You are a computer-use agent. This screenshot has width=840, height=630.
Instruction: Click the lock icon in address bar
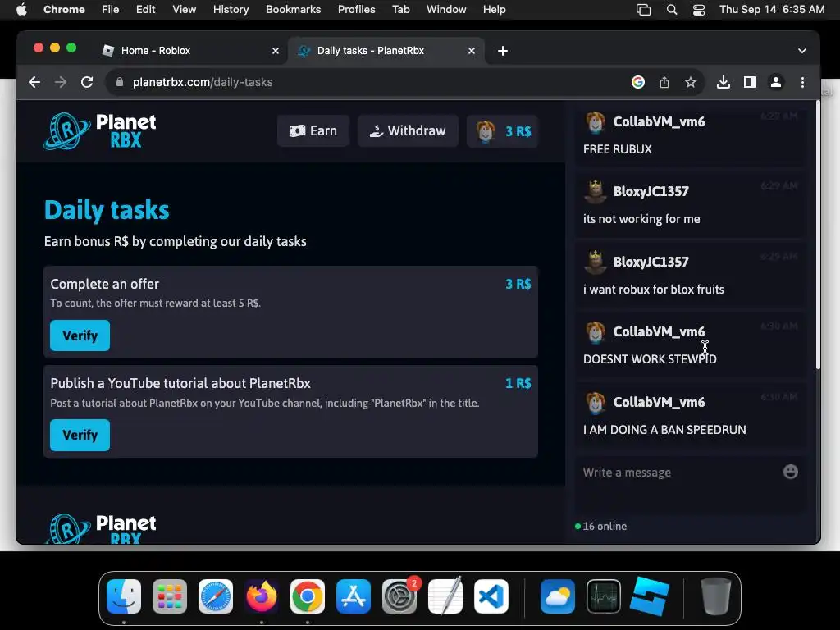tap(120, 82)
